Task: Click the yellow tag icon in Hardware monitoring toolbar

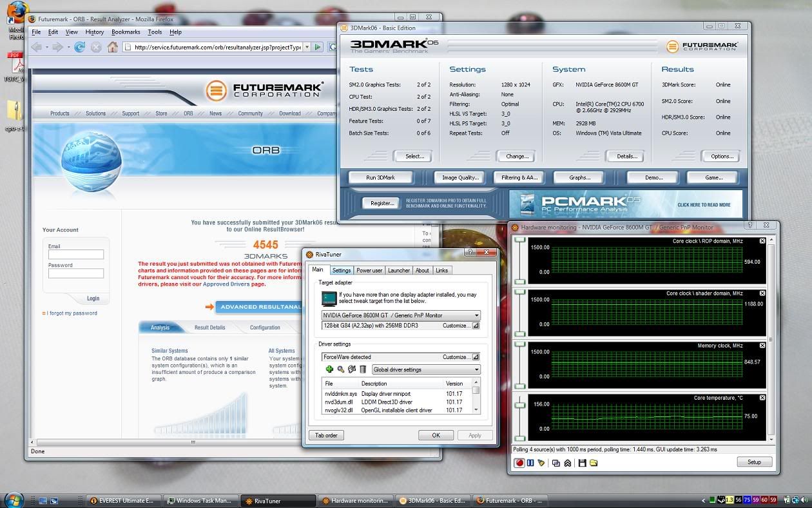Action: coord(541,462)
